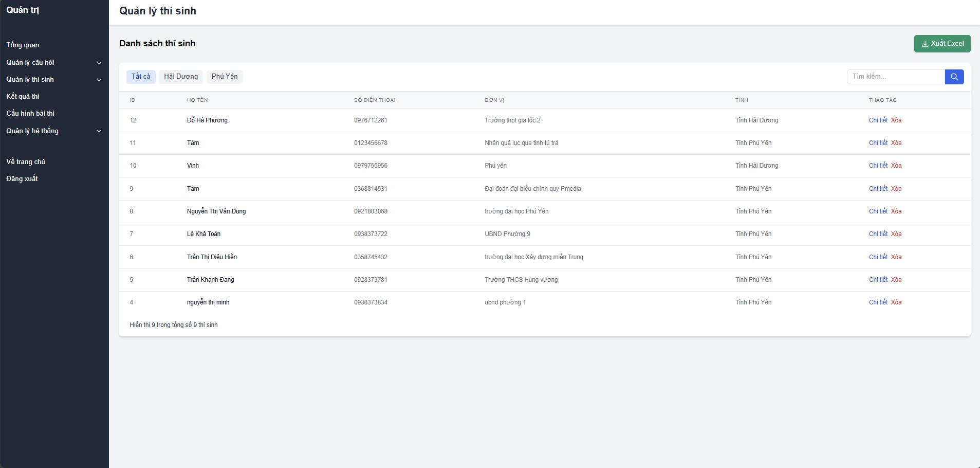Filter by Hải Dương tab

click(x=180, y=77)
